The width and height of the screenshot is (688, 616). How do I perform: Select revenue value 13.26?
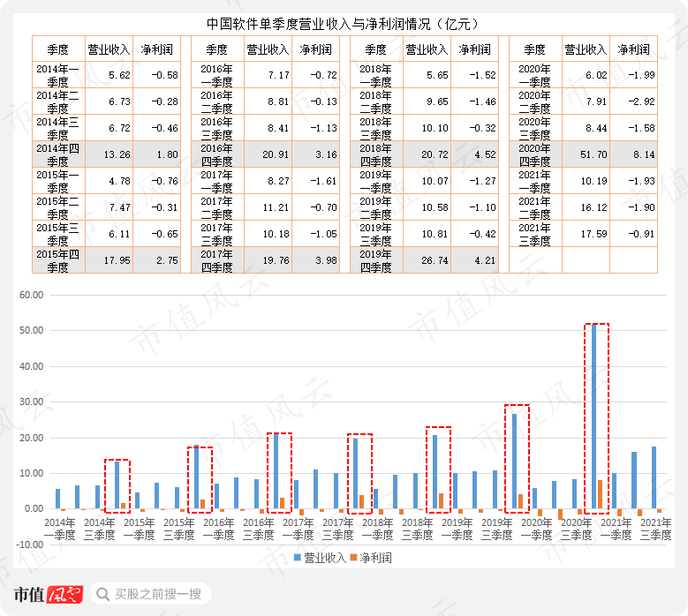[x=117, y=154]
